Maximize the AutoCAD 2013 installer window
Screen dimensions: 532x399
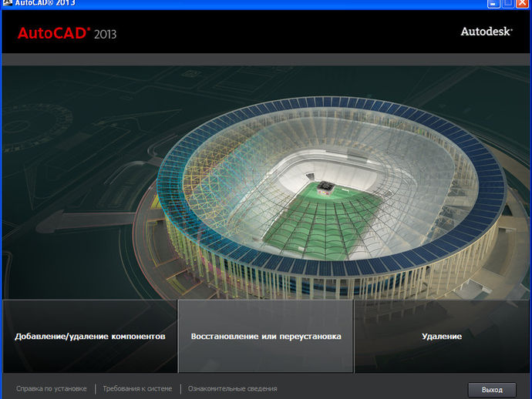pos(508,3)
